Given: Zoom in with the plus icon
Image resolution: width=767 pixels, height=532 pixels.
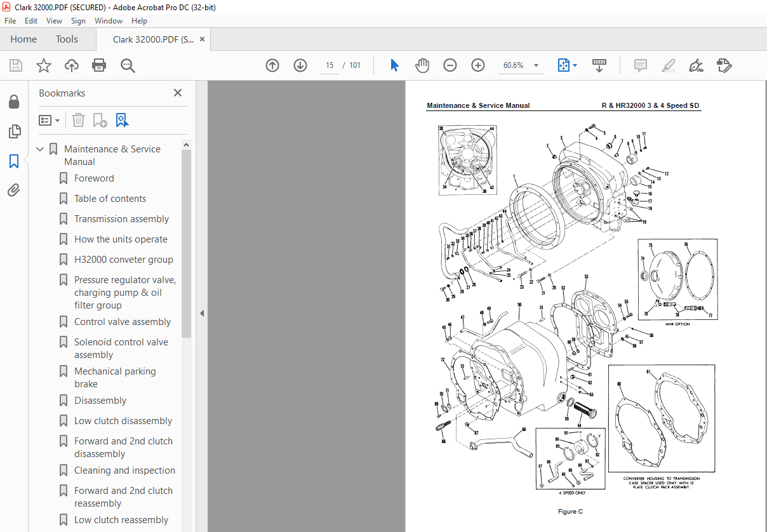Looking at the screenshot, I should click(x=478, y=65).
